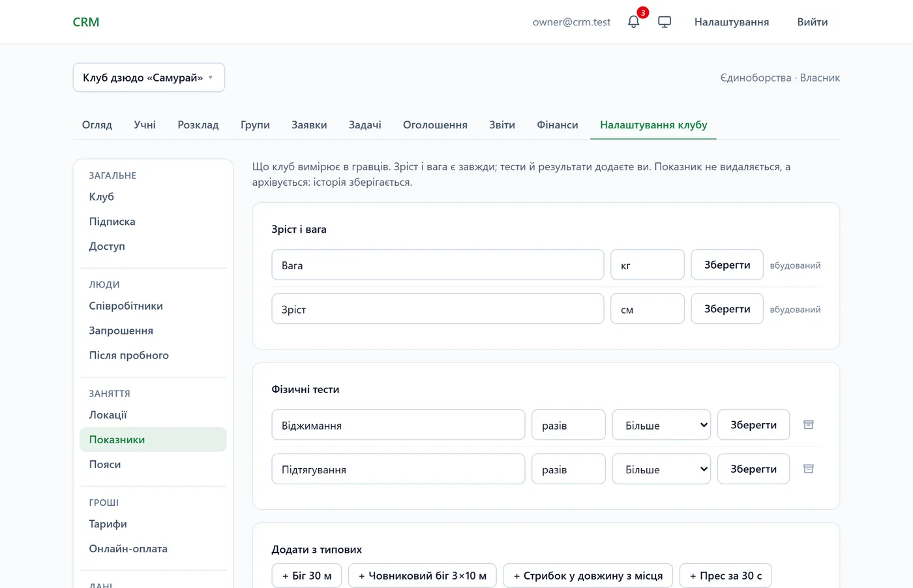Save the Віджимання test row
This screenshot has height=588, width=913.
pos(753,425)
